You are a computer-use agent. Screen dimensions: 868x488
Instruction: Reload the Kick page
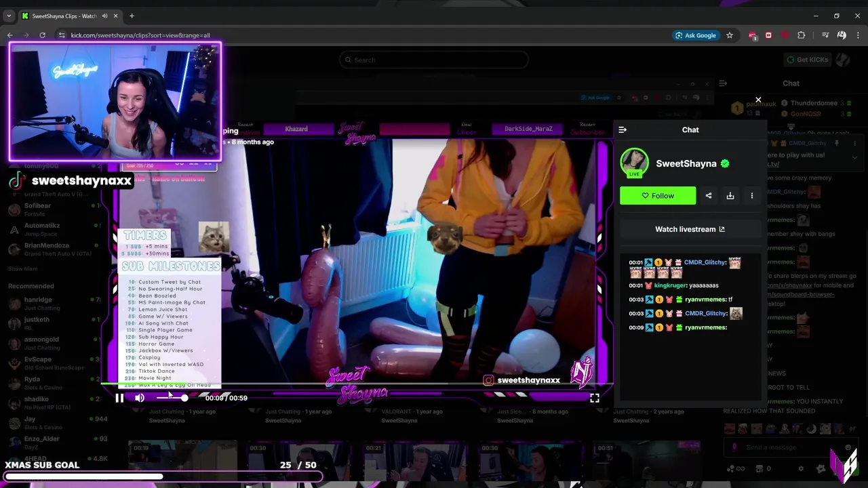(x=42, y=35)
